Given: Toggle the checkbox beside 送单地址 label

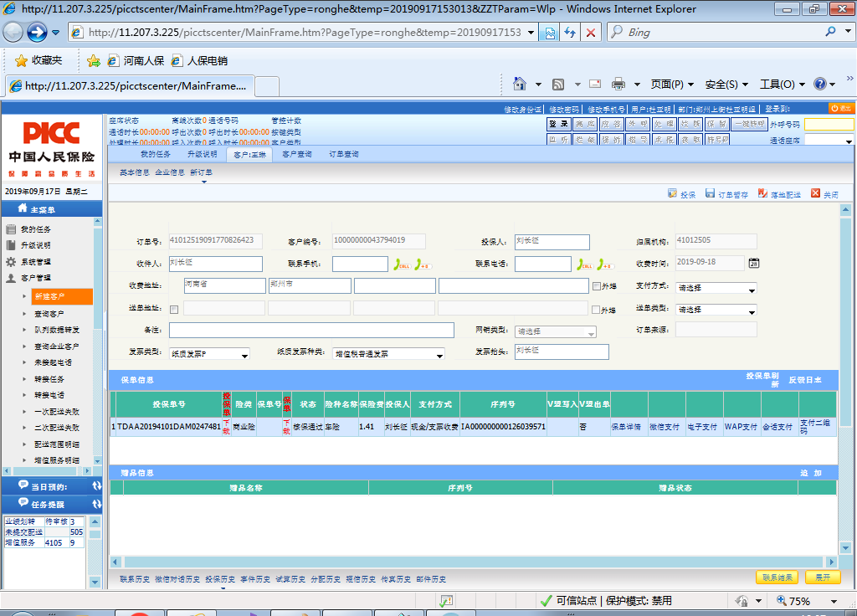Looking at the screenshot, I should point(173,310).
